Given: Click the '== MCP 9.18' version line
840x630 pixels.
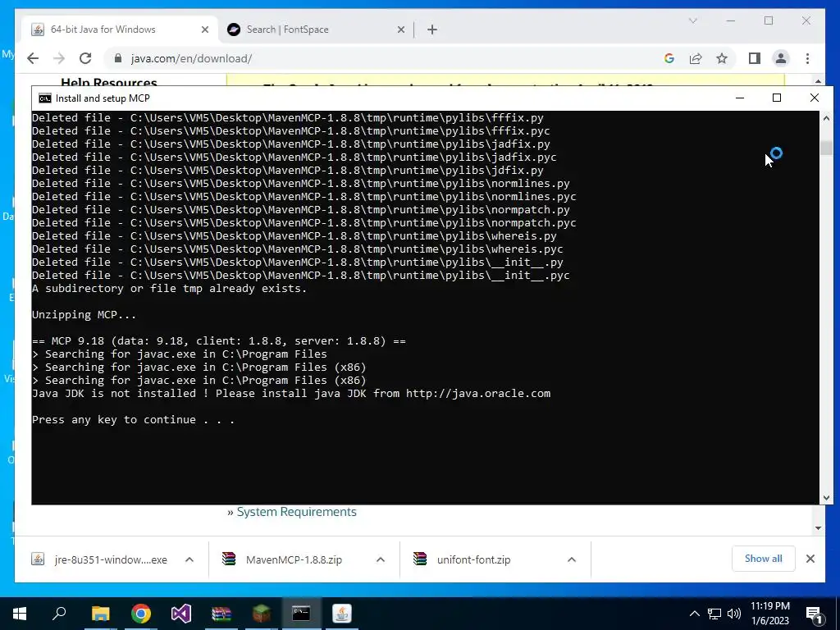Looking at the screenshot, I should pyautogui.click(x=218, y=340).
